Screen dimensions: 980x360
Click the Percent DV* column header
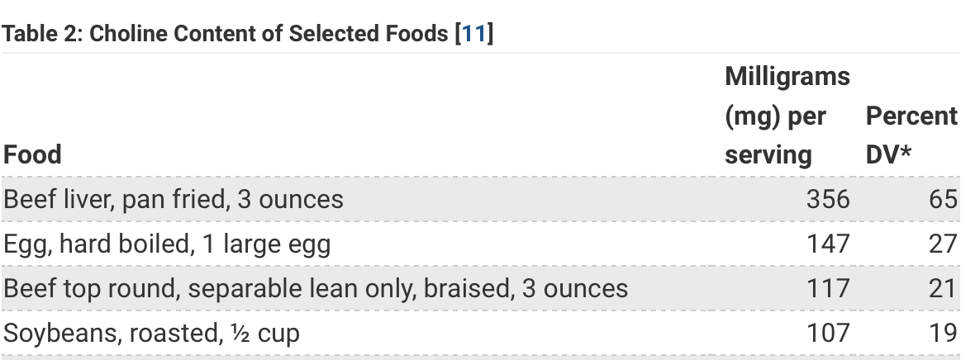click(x=911, y=135)
